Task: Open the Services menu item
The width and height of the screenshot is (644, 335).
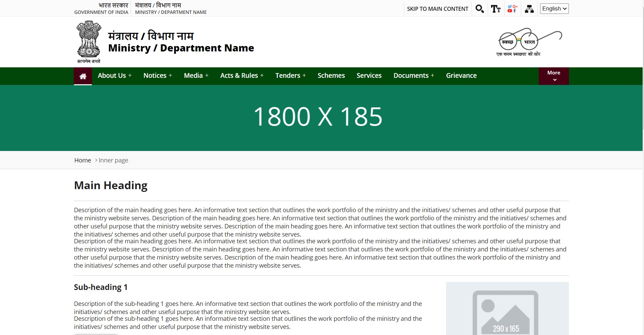Action: tap(369, 76)
